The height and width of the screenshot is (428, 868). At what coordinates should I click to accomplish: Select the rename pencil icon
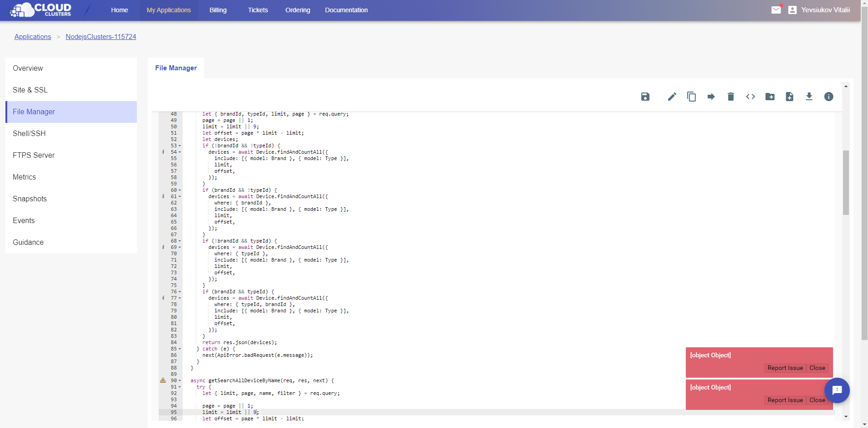[672, 97]
